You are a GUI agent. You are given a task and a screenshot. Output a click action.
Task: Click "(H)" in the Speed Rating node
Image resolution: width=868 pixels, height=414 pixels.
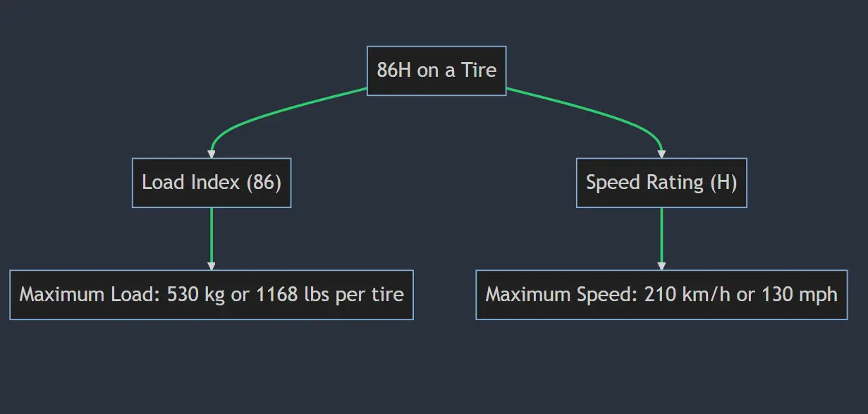(723, 183)
